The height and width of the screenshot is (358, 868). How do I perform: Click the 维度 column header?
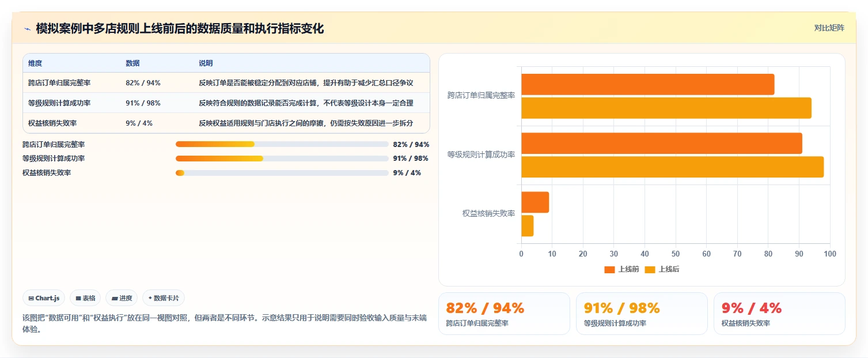[x=35, y=63]
